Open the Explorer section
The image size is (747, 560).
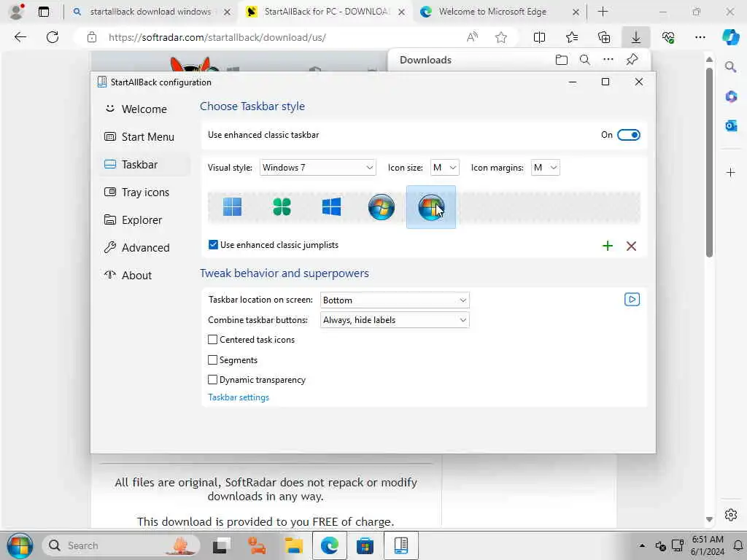click(x=144, y=220)
